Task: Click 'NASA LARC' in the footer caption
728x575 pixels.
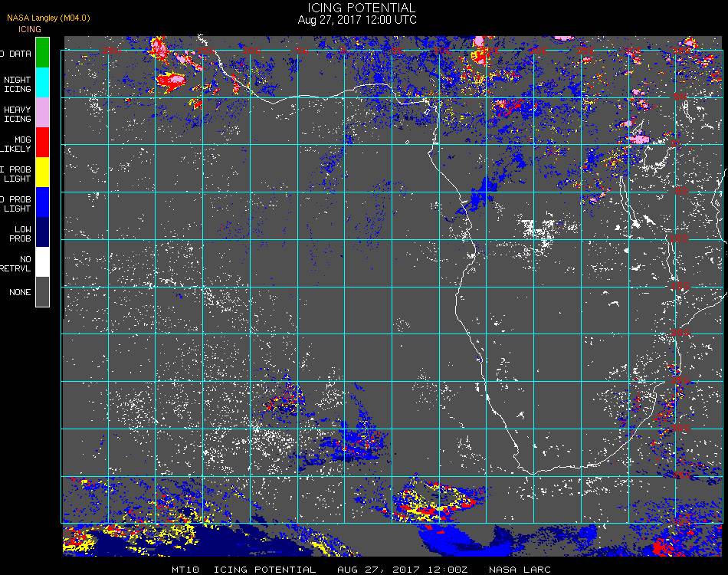Action: [x=520, y=570]
